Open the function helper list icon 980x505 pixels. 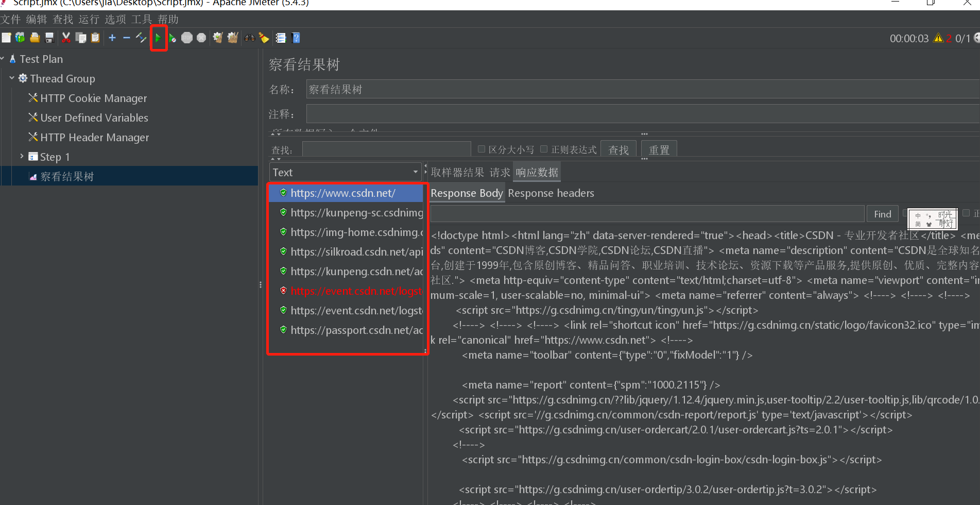(x=281, y=38)
